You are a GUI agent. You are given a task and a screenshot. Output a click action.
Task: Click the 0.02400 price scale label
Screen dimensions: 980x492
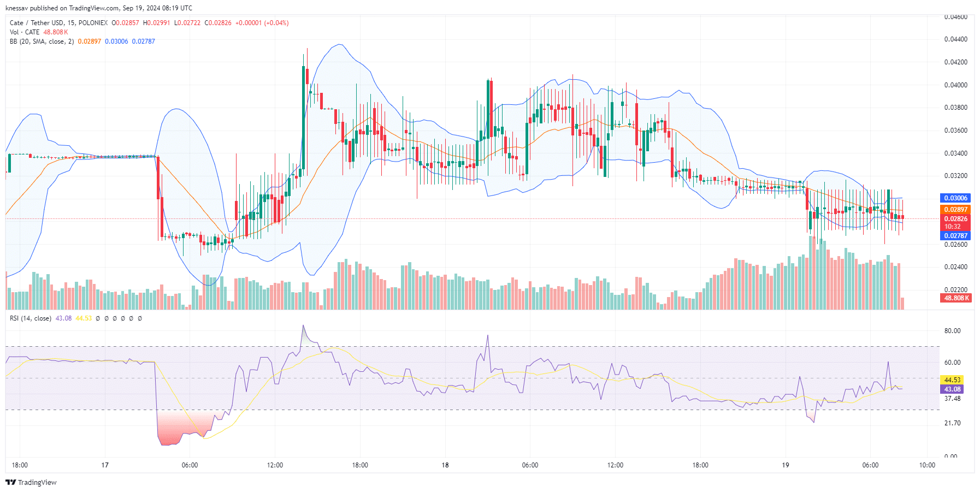(955, 267)
